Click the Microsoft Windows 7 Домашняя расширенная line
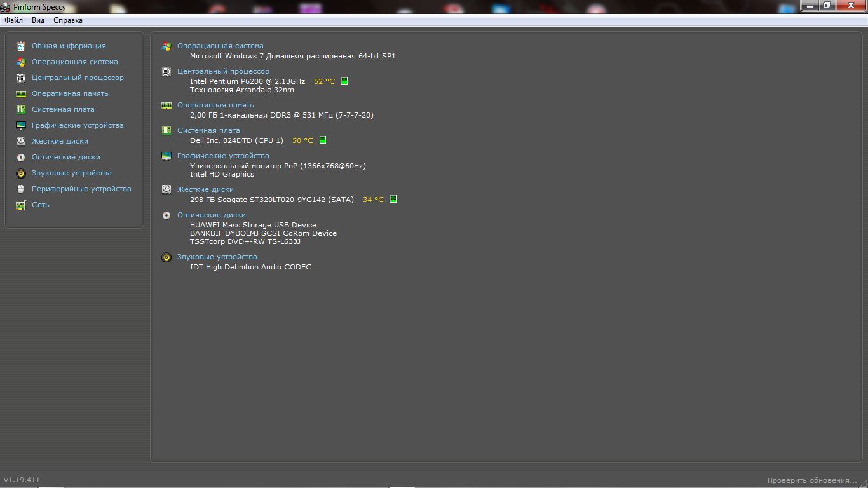The width and height of the screenshot is (868, 488). pyautogui.click(x=292, y=56)
